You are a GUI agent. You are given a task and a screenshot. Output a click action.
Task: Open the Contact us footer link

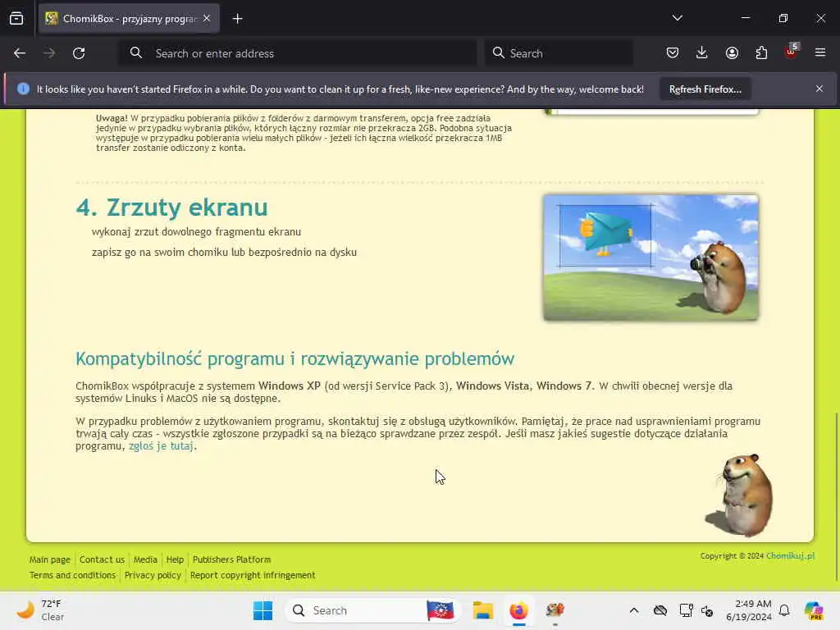coord(102,559)
